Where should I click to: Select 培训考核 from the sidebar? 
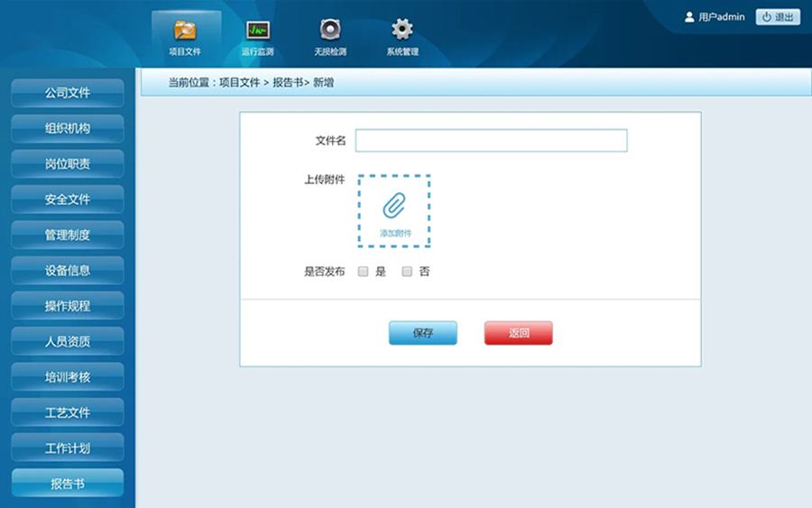(x=68, y=377)
